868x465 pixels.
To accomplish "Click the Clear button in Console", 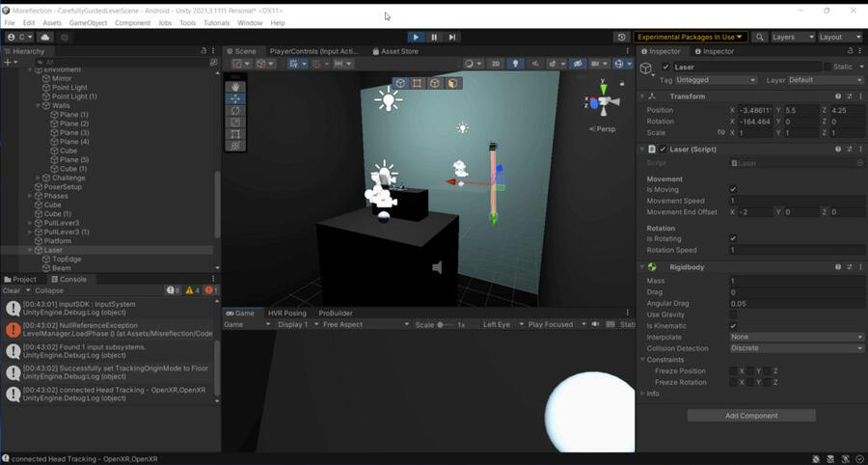I will pyautogui.click(x=12, y=290).
